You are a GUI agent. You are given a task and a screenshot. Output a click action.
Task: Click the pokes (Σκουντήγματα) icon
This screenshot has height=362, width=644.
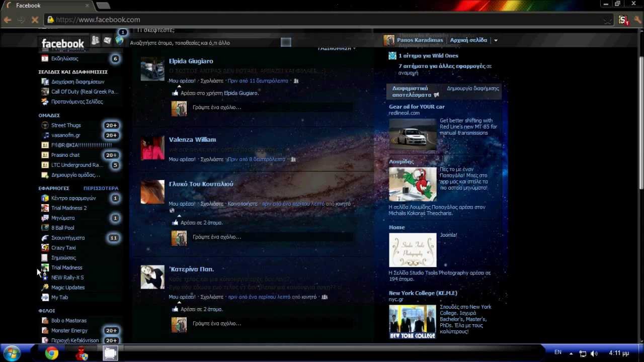pos(45,238)
